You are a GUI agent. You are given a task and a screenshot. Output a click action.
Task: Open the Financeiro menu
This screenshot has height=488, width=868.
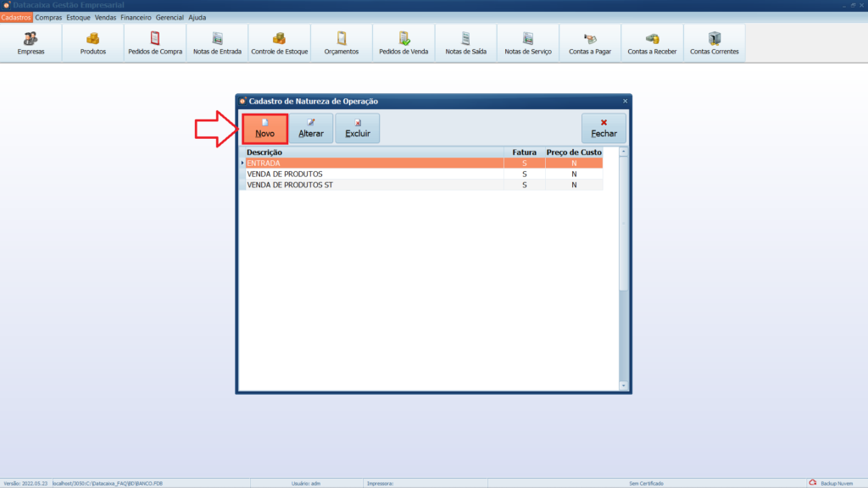pyautogui.click(x=136, y=17)
